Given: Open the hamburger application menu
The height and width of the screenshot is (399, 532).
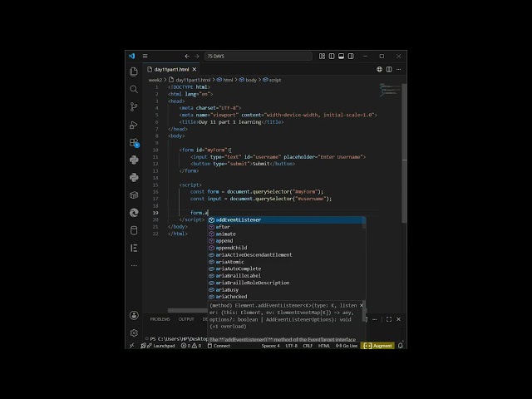Looking at the screenshot, I should click(145, 56).
